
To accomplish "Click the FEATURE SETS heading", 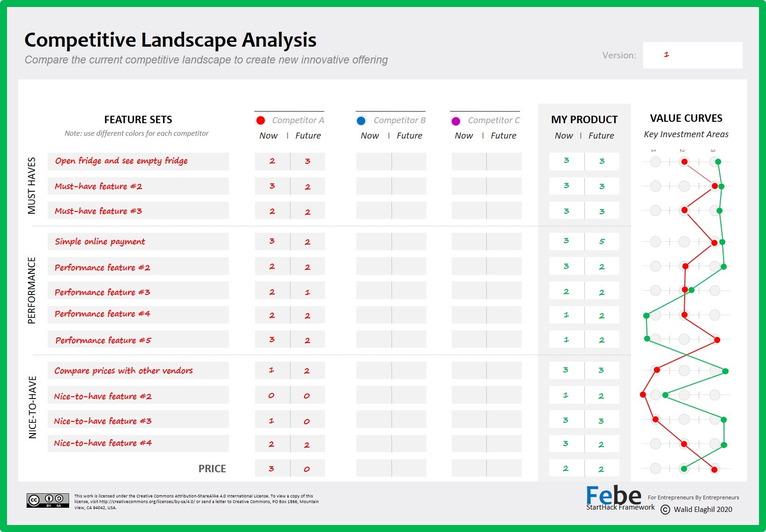I will tap(138, 119).
